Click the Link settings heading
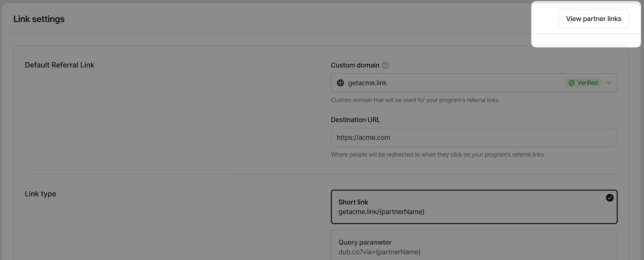The image size is (644, 260). (x=39, y=19)
